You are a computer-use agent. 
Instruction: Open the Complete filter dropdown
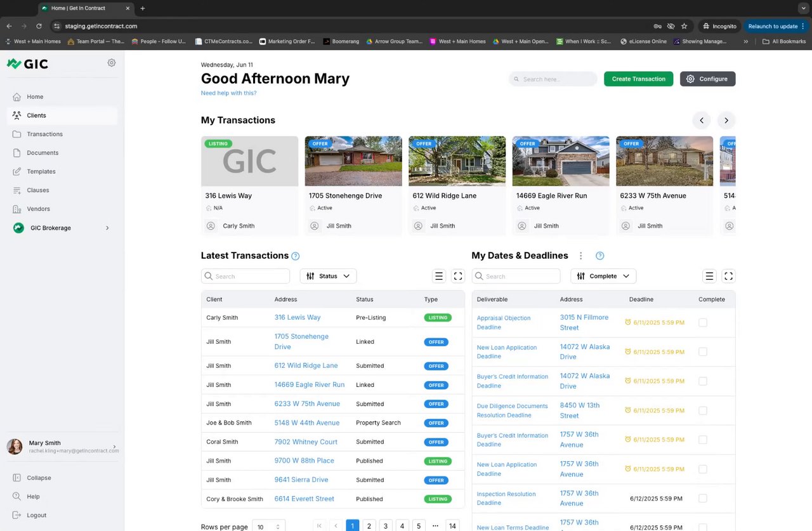pyautogui.click(x=603, y=276)
